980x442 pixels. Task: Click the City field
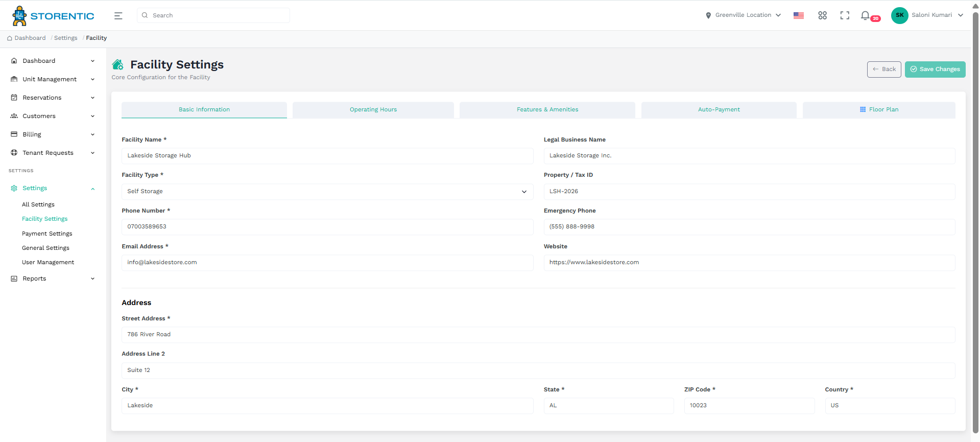click(x=327, y=406)
